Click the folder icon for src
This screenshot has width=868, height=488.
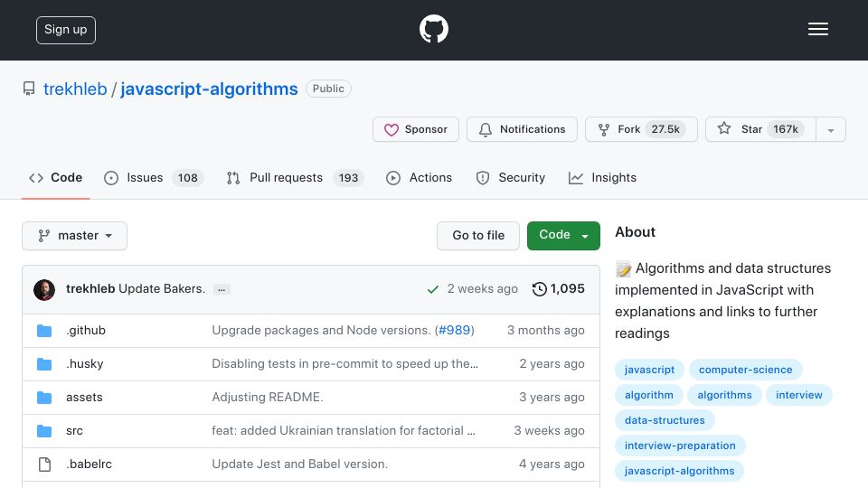(x=44, y=430)
